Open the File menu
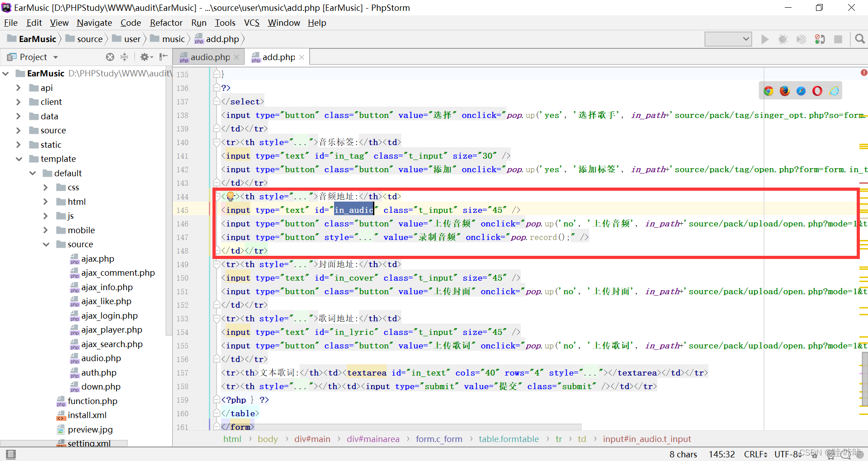This screenshot has width=868, height=461. pos(11,23)
